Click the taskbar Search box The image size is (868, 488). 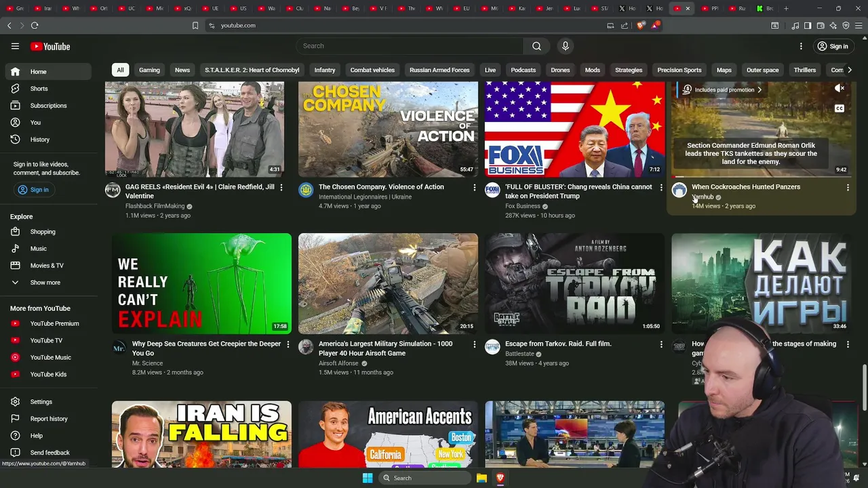coord(424,478)
